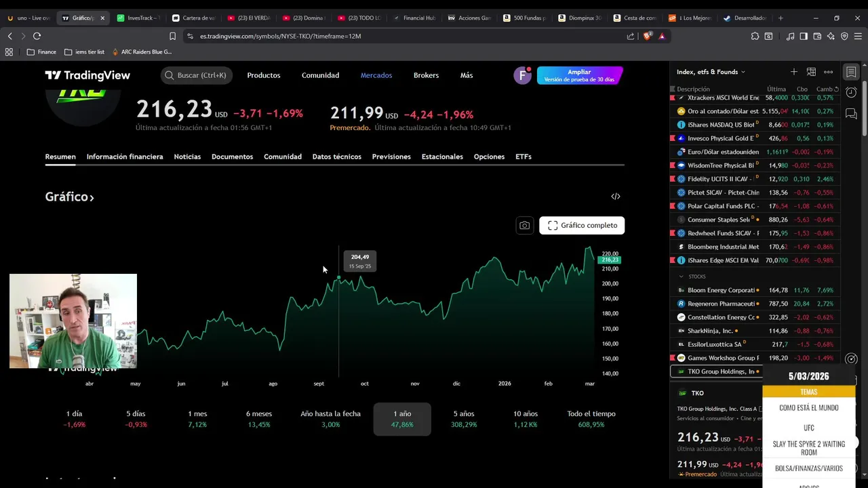Screen dimensions: 868x488
Task: Open the Gráfico section chevron link
Action: [69, 197]
